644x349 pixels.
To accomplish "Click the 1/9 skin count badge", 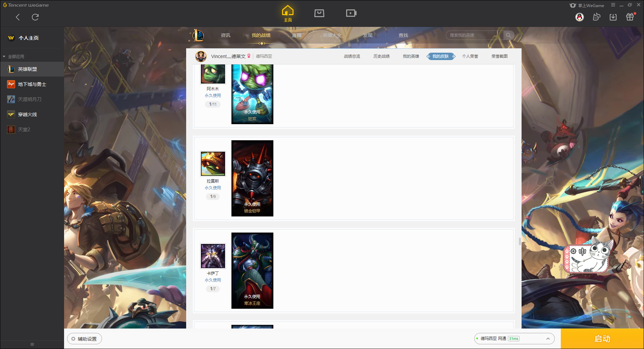I will [213, 197].
